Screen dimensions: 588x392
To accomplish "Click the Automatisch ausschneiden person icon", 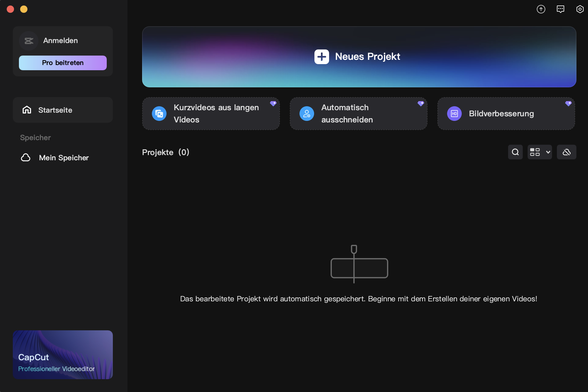I will 307,114.
